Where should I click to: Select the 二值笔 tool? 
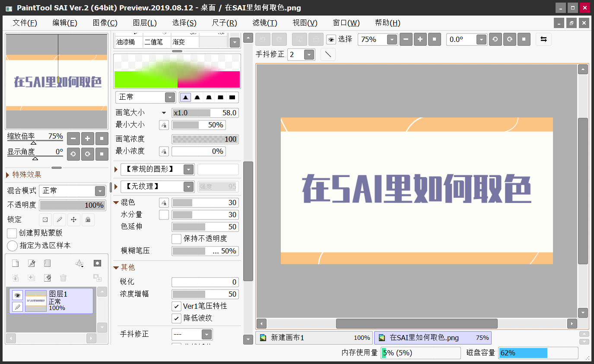click(x=156, y=42)
